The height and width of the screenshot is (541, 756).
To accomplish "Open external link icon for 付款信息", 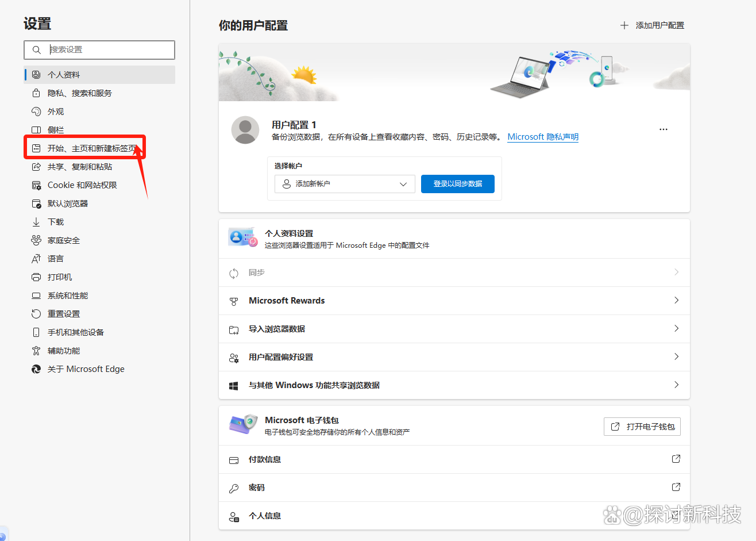I will point(676,459).
